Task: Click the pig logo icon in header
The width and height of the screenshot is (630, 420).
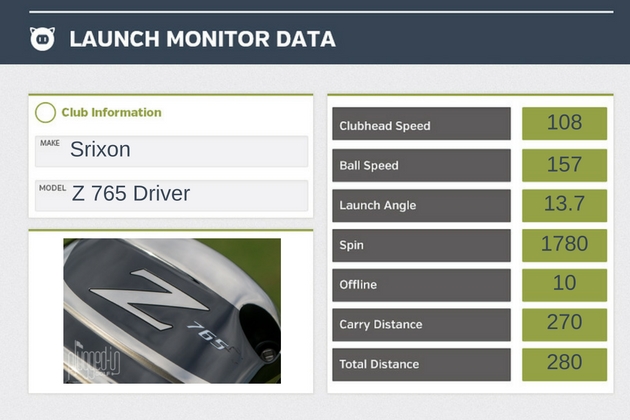Action: pos(43,39)
